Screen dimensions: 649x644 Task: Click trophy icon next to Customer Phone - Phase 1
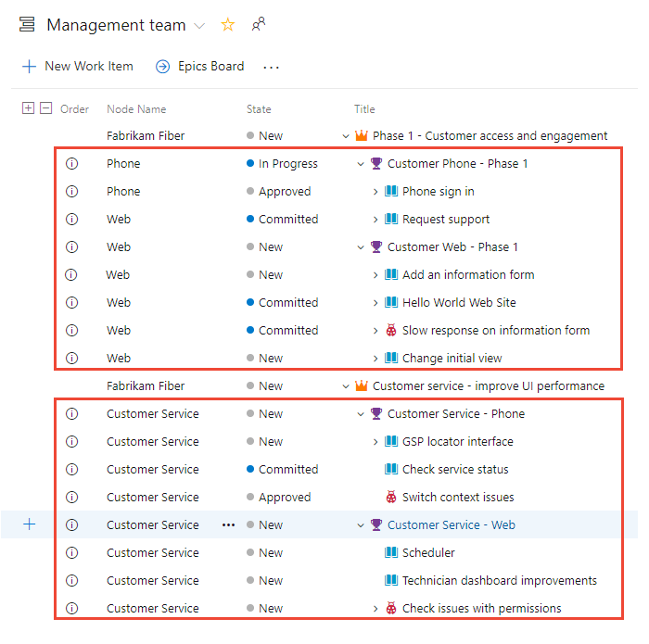tap(375, 164)
